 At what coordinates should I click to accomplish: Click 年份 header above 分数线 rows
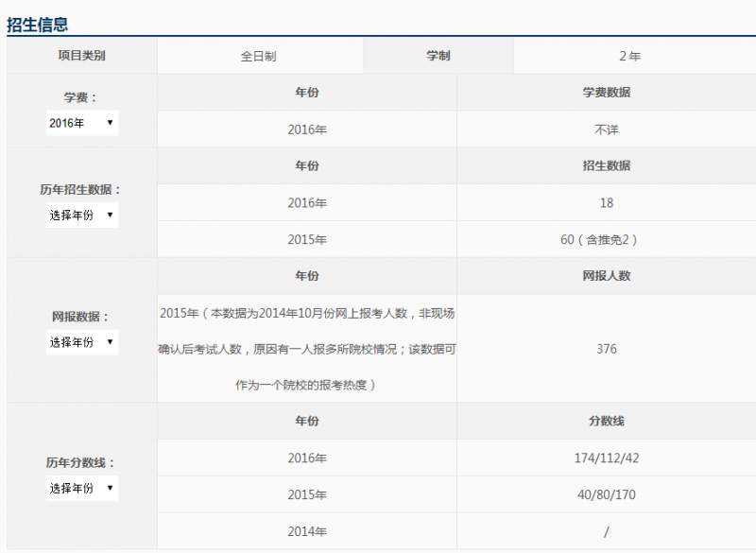[307, 421]
